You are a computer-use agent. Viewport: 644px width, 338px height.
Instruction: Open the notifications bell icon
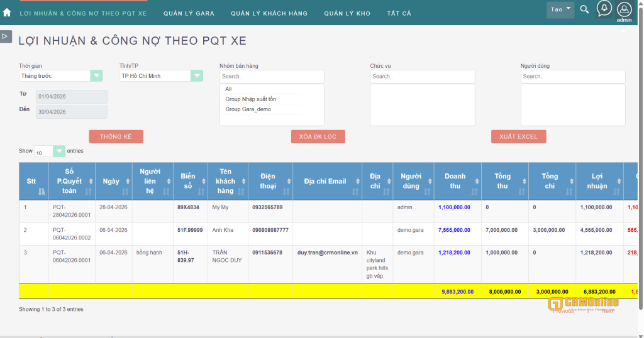coord(604,8)
